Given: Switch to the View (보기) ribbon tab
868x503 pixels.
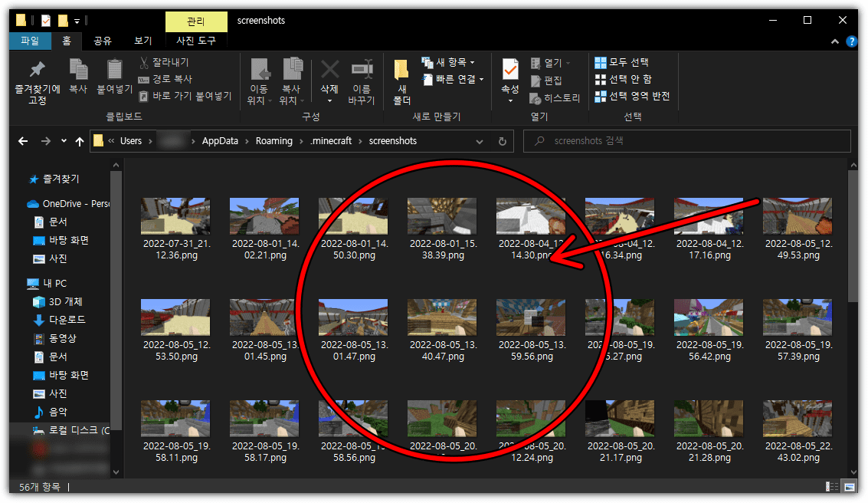Looking at the screenshot, I should tap(142, 41).
